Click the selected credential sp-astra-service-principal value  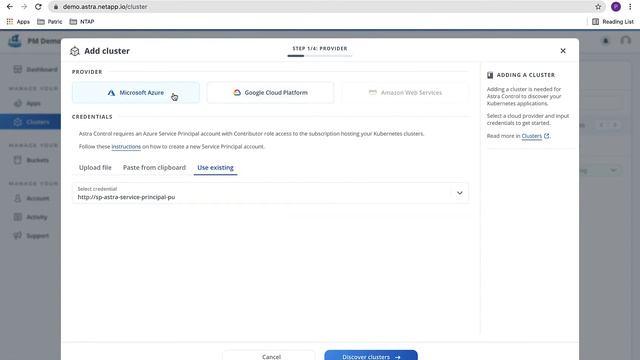pos(126,197)
